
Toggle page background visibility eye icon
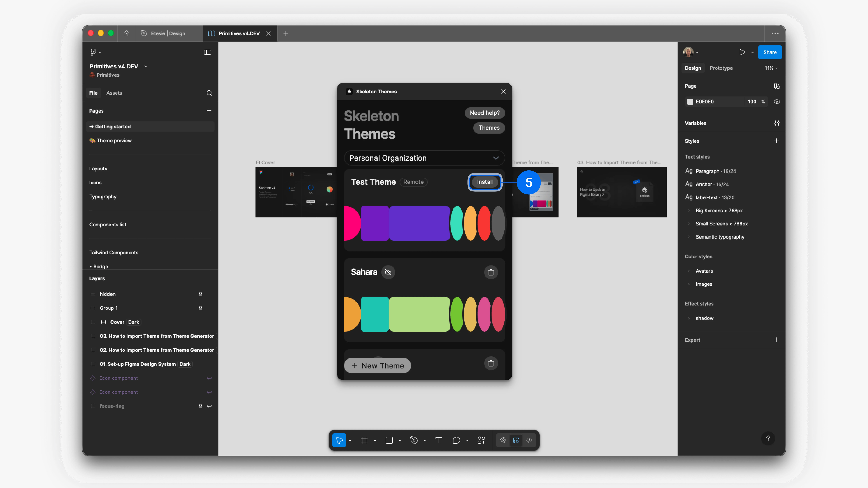pyautogui.click(x=777, y=102)
